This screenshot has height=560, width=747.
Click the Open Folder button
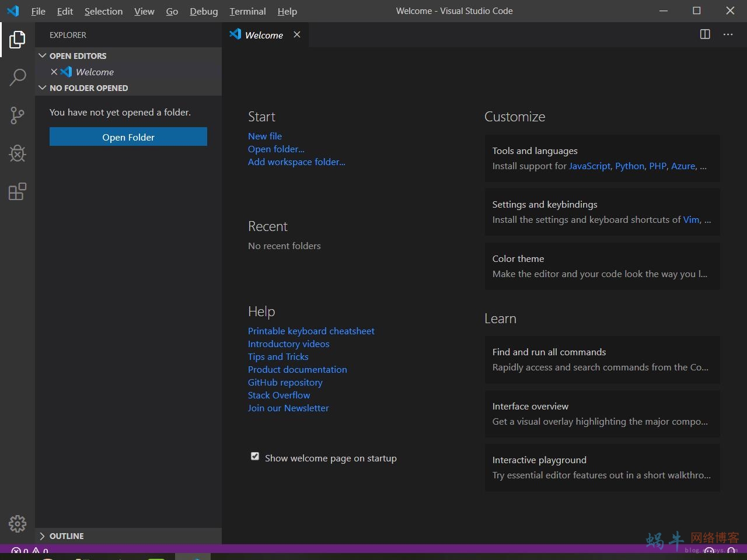click(128, 137)
